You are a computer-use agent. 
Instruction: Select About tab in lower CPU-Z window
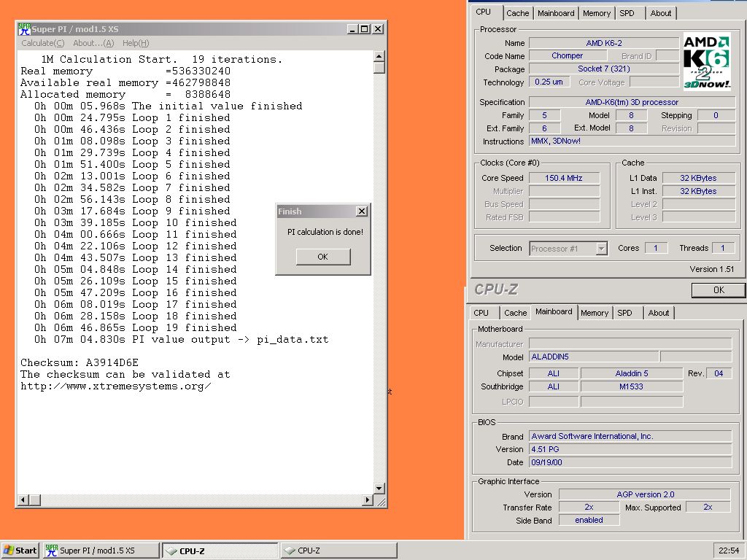tap(659, 313)
